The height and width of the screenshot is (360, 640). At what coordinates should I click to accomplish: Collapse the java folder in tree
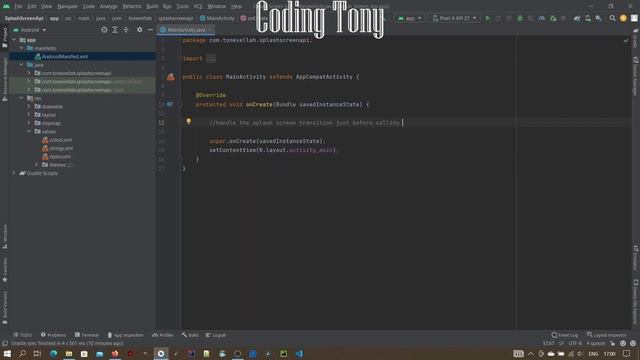click(x=21, y=65)
